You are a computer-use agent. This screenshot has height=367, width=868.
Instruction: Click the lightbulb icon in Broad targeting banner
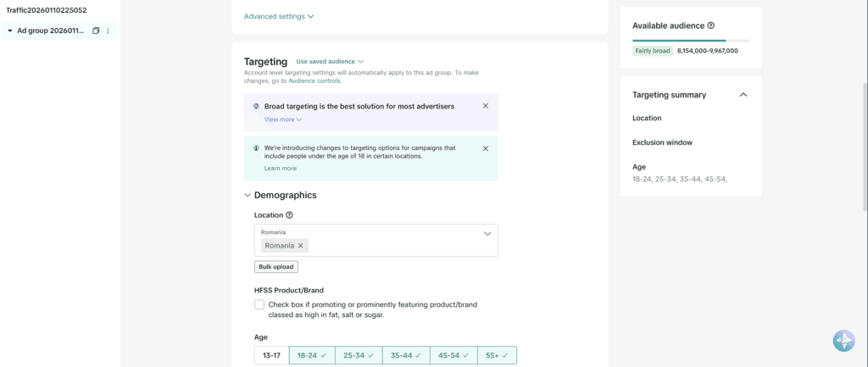(x=256, y=106)
